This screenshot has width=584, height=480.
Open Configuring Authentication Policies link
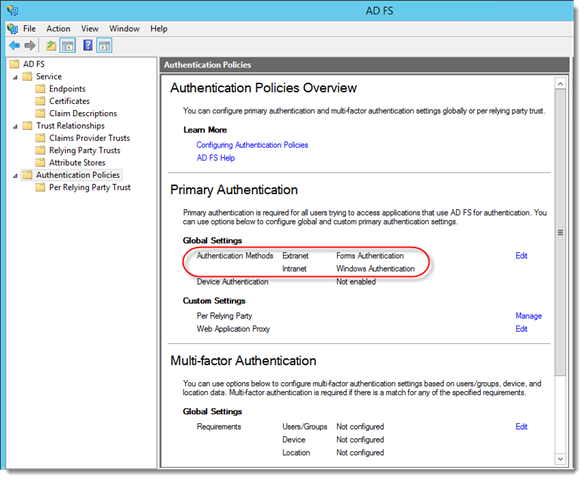tap(252, 145)
